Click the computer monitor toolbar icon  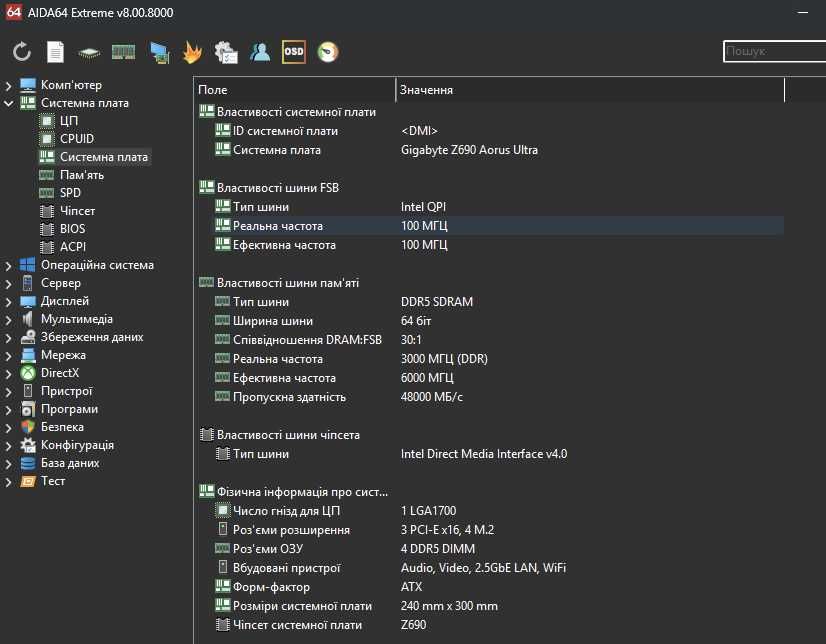tap(159, 53)
